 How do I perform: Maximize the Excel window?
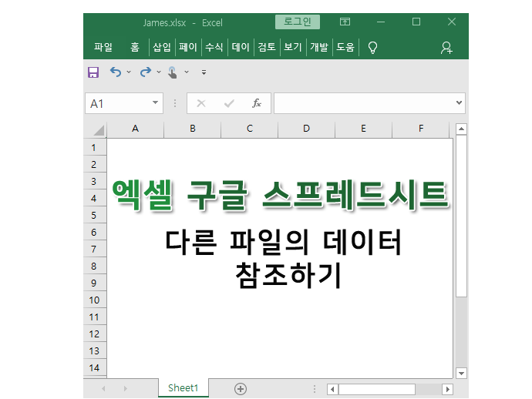416,22
